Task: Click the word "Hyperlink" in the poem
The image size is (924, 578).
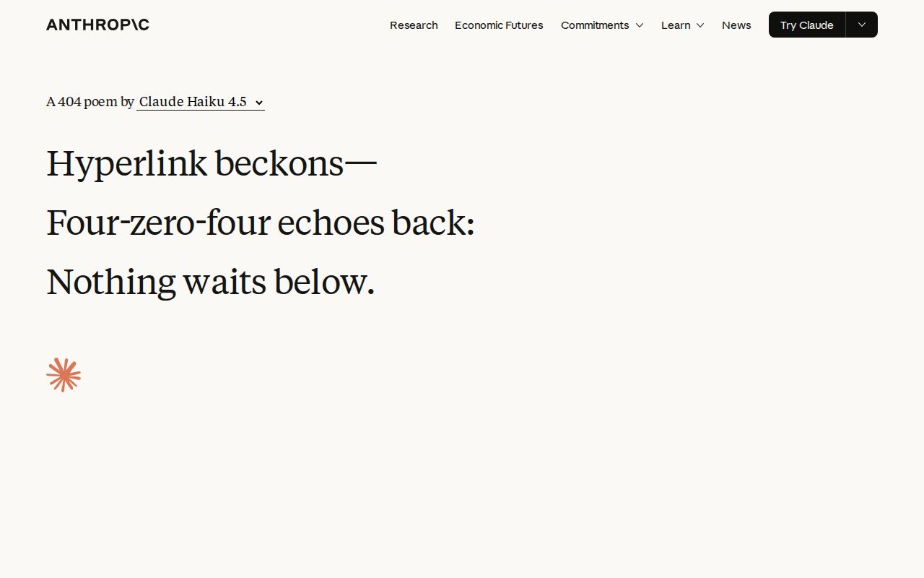Action: [x=127, y=163]
